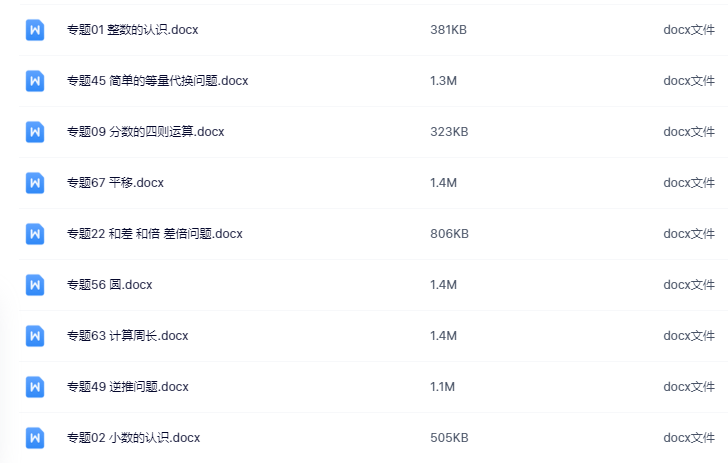
Task: Click the docx文件 type label of 专题56 row
Action: coord(689,285)
